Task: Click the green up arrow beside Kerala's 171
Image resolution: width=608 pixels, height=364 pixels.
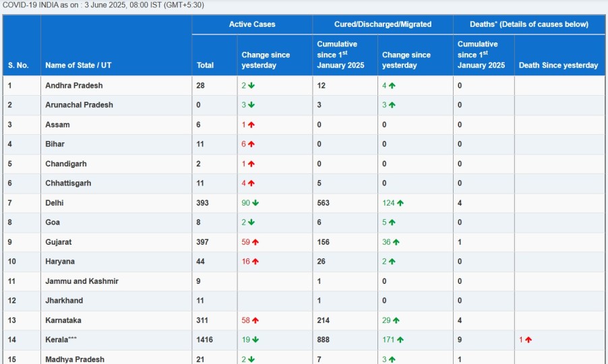Action: (x=400, y=340)
